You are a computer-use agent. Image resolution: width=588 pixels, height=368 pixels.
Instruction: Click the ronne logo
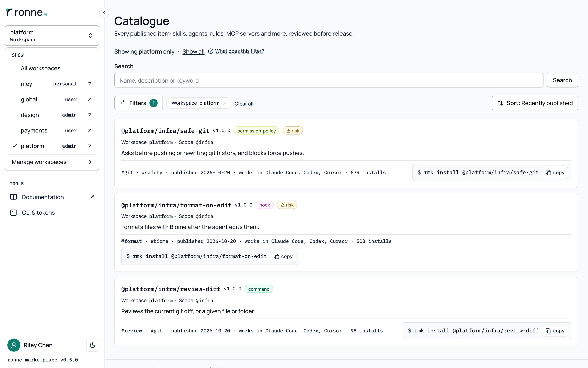tap(27, 12)
